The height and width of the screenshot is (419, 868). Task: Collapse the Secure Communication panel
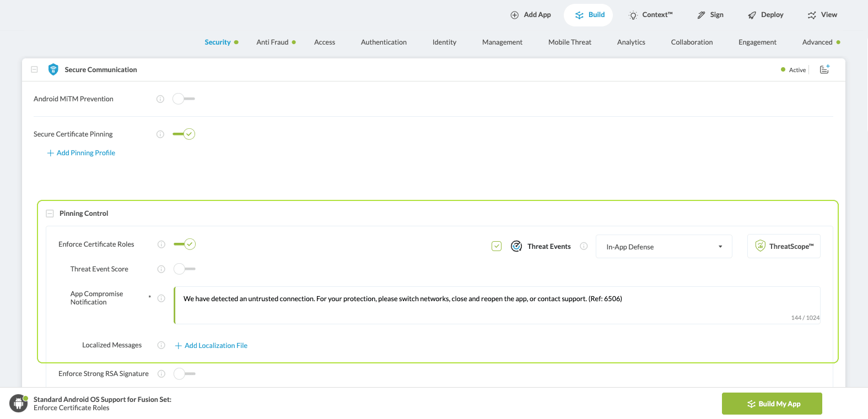point(35,70)
